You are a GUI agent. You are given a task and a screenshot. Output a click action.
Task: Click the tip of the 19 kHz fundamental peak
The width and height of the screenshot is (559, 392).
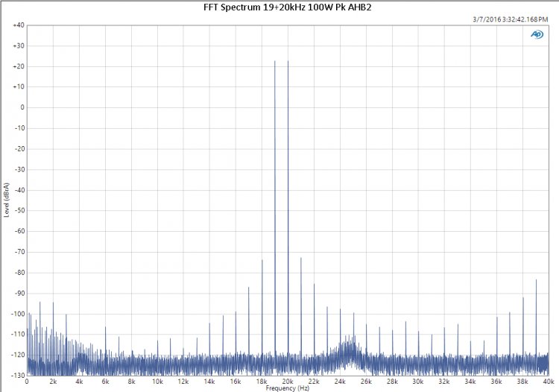click(275, 61)
